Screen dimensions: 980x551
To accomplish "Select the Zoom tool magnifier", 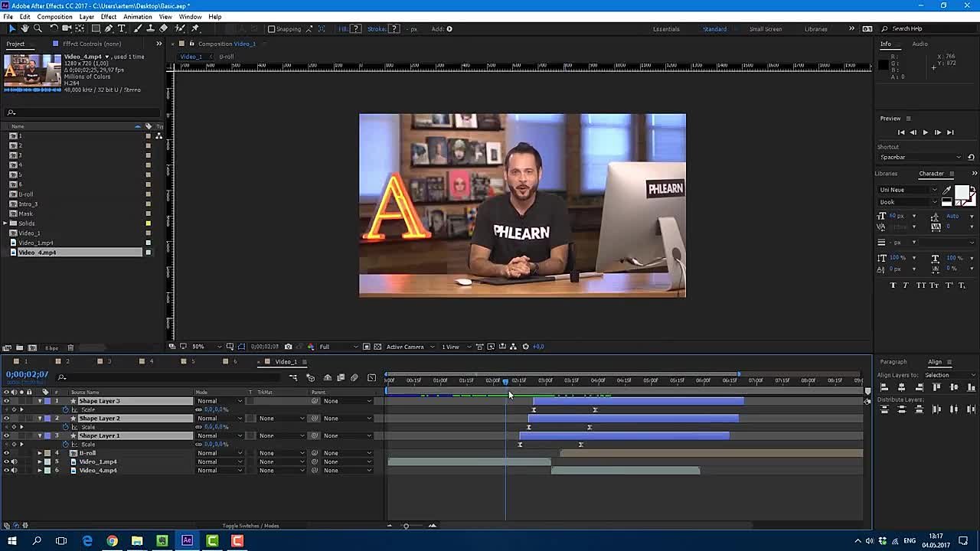I will (x=38, y=28).
